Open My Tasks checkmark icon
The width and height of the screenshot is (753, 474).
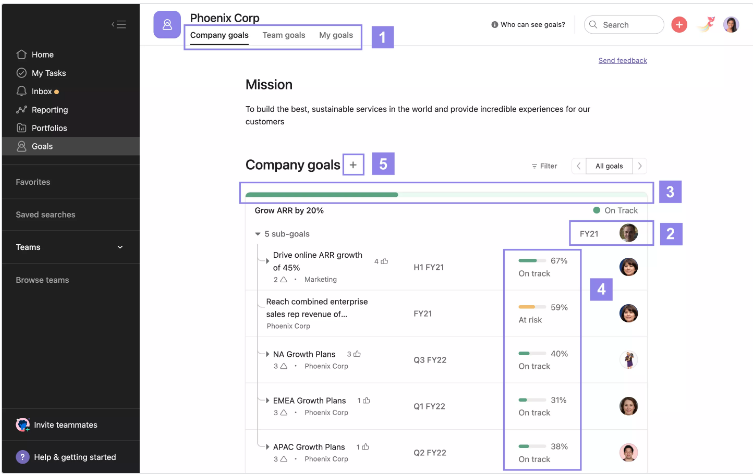22,73
